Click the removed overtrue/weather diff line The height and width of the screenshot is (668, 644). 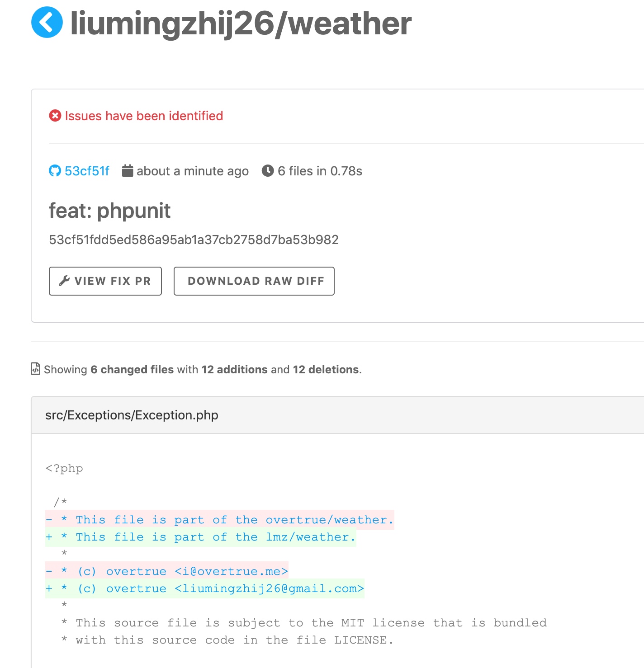click(x=220, y=520)
